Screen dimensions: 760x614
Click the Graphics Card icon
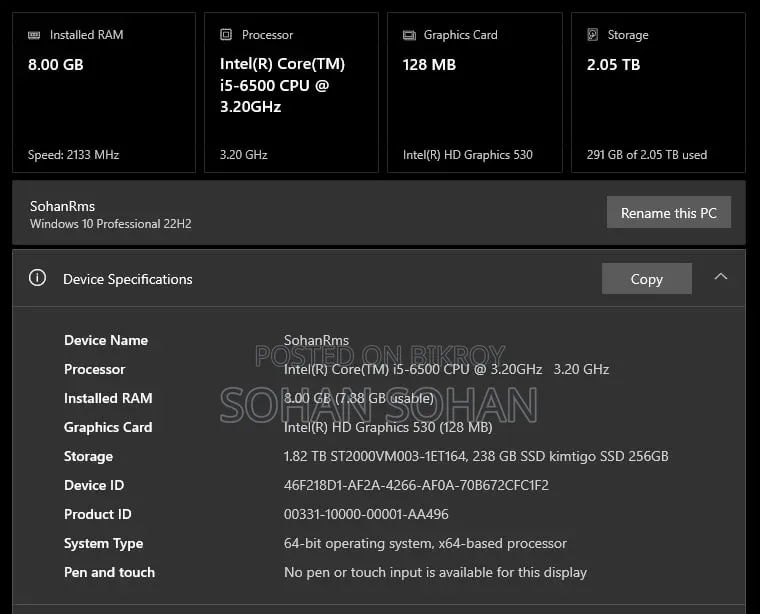pyautogui.click(x=410, y=35)
